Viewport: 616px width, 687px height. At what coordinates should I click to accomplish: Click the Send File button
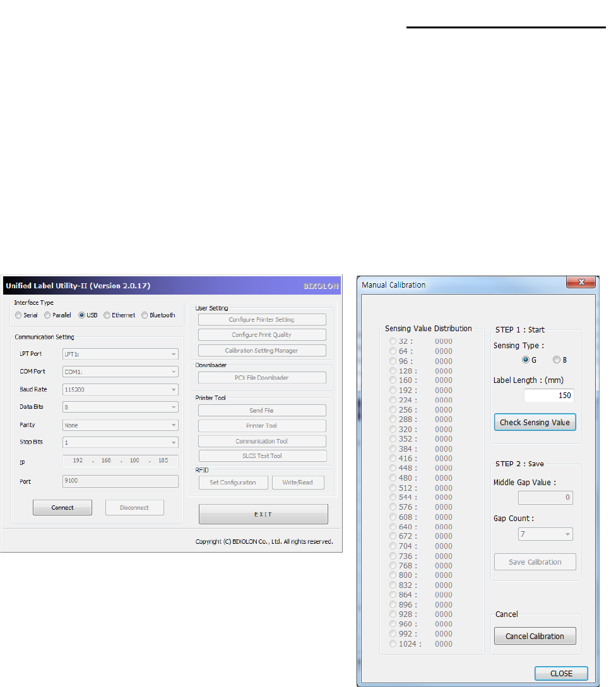(x=262, y=411)
